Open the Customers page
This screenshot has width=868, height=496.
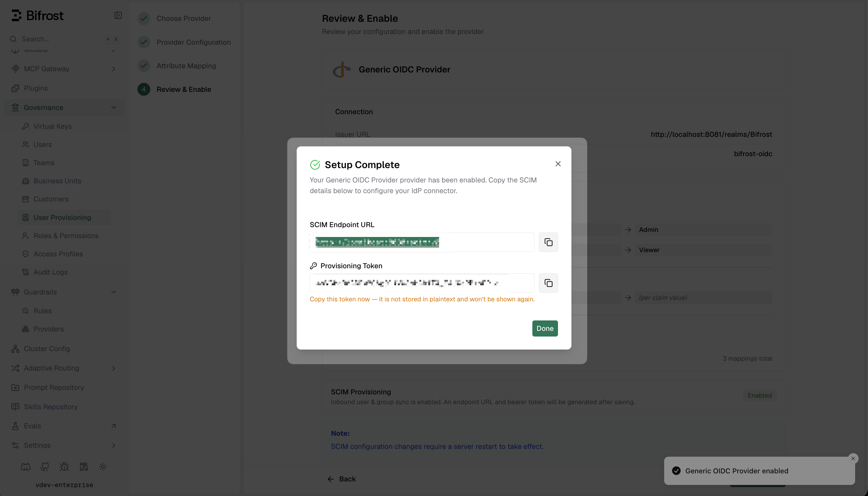pyautogui.click(x=65, y=199)
